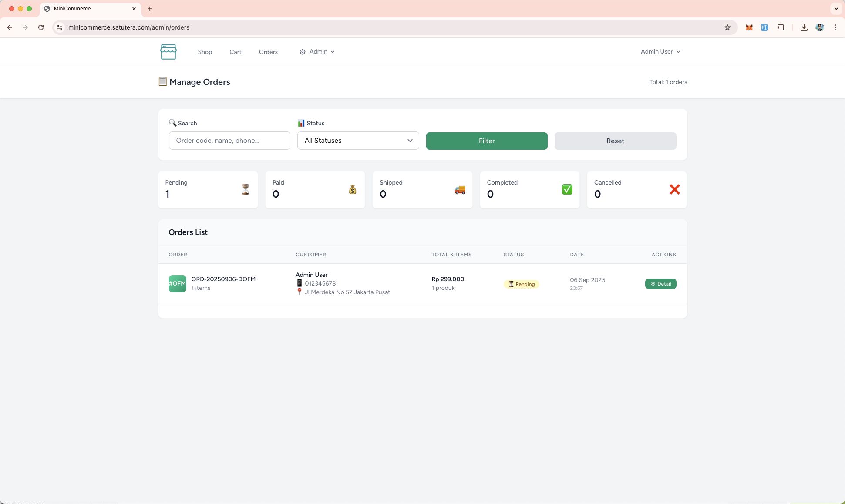Bookmark page with star icon
Image resolution: width=845 pixels, height=504 pixels.
pyautogui.click(x=727, y=27)
